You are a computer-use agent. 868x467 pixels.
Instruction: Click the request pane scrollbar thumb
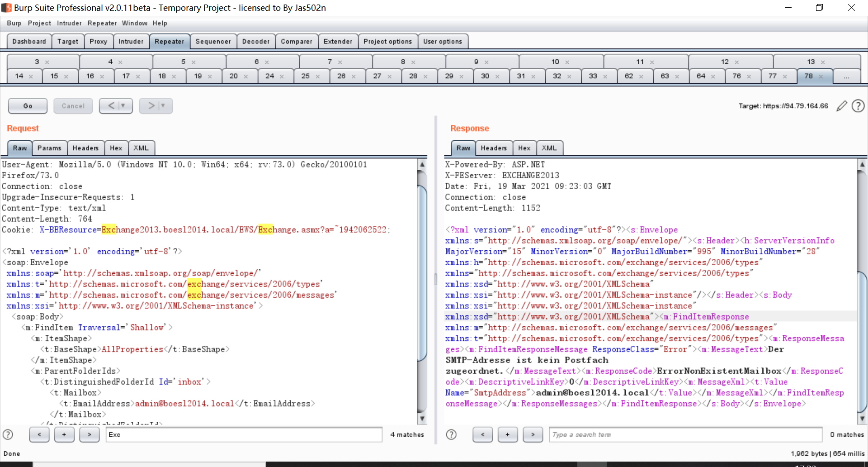[x=422, y=273]
